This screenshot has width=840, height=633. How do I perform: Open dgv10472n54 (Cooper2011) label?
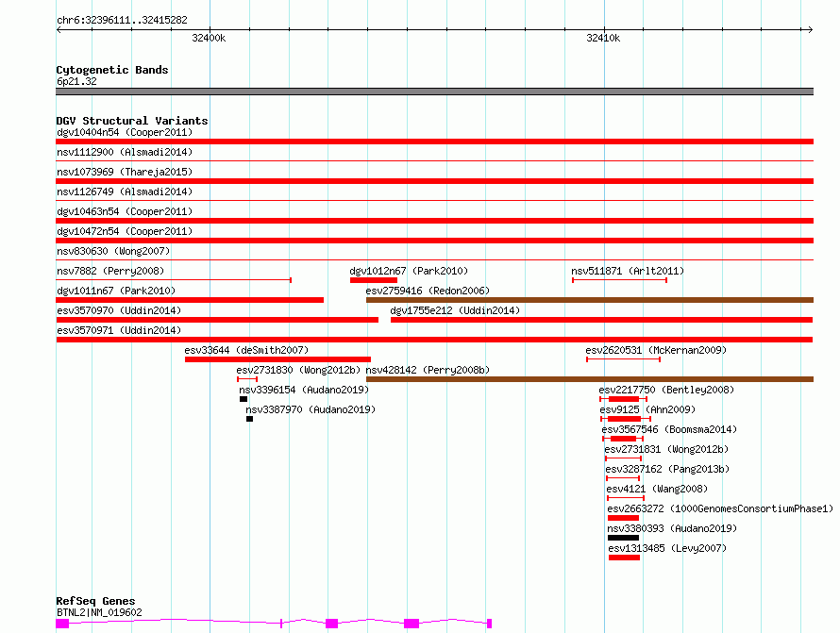[125, 231]
